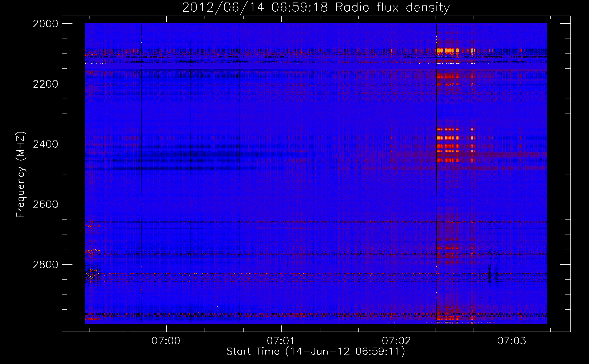
Task: Click the 07:00 time axis label
Action: 166,341
